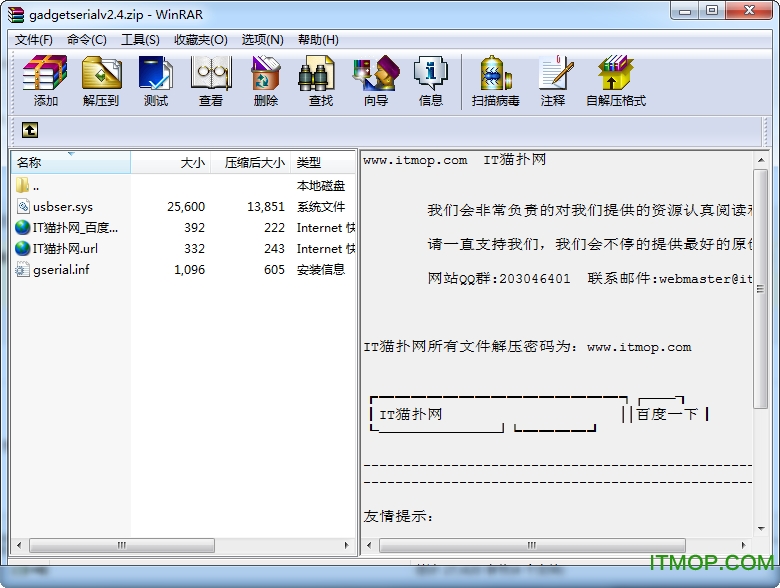Open the Help (帮助) menu
Screen dimensions: 780x588
tap(318, 40)
